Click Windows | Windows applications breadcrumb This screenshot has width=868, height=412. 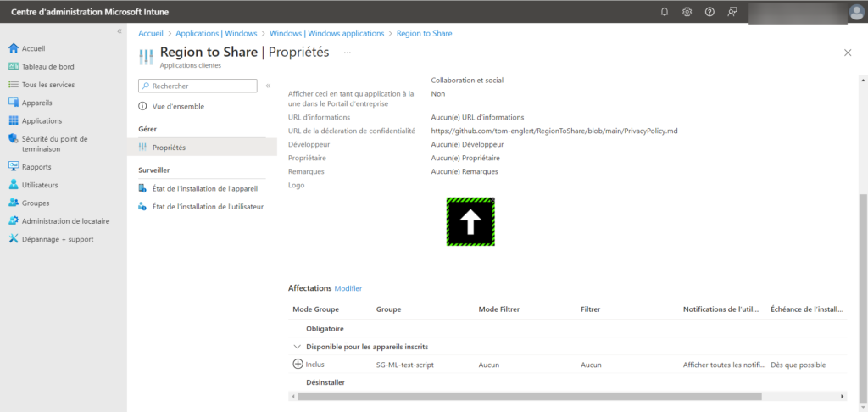tap(326, 33)
